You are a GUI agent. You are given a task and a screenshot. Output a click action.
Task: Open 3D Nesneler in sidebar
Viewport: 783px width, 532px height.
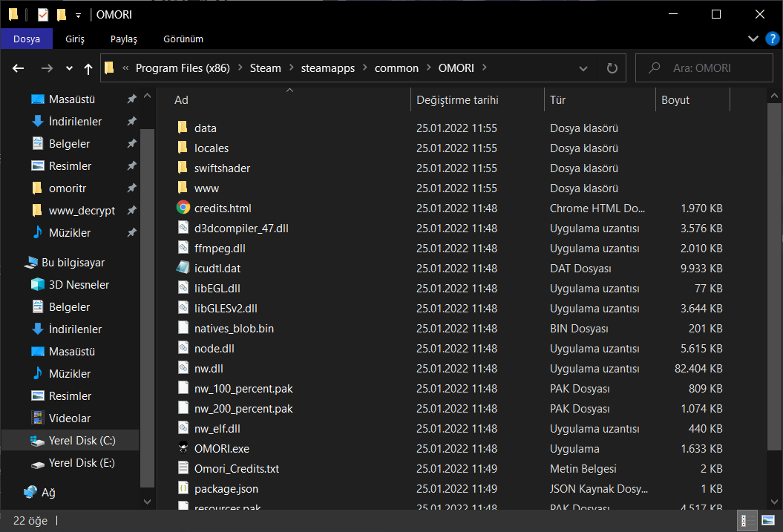point(79,284)
